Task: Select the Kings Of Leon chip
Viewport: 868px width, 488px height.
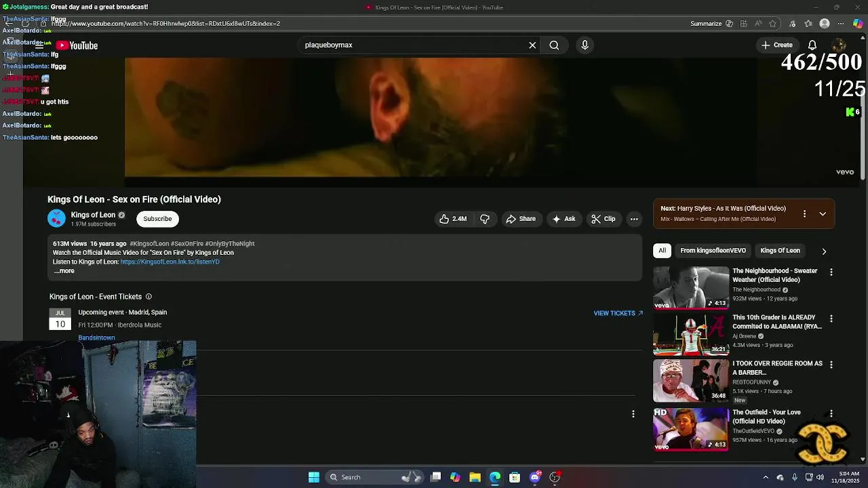Action: click(x=780, y=251)
